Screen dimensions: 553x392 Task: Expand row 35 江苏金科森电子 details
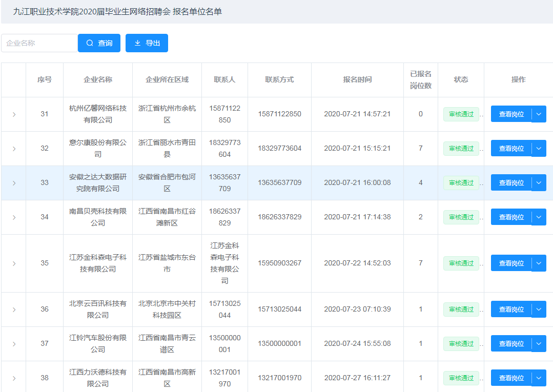point(14,263)
